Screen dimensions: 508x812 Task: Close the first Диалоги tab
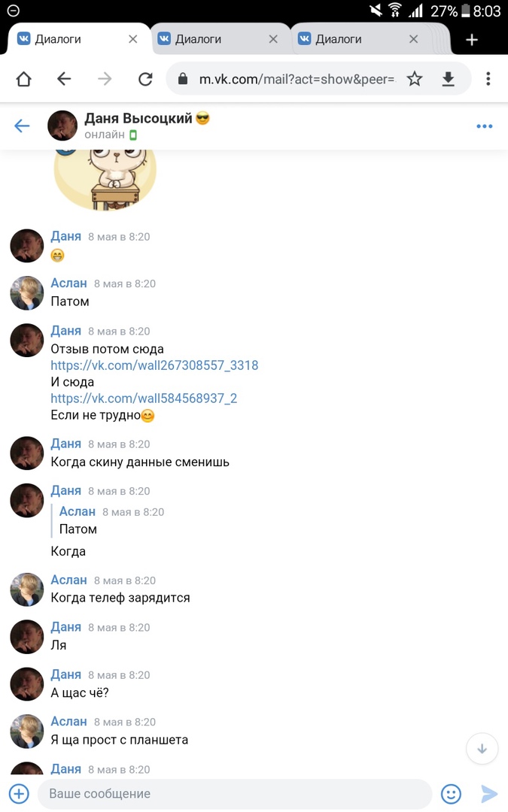132,39
